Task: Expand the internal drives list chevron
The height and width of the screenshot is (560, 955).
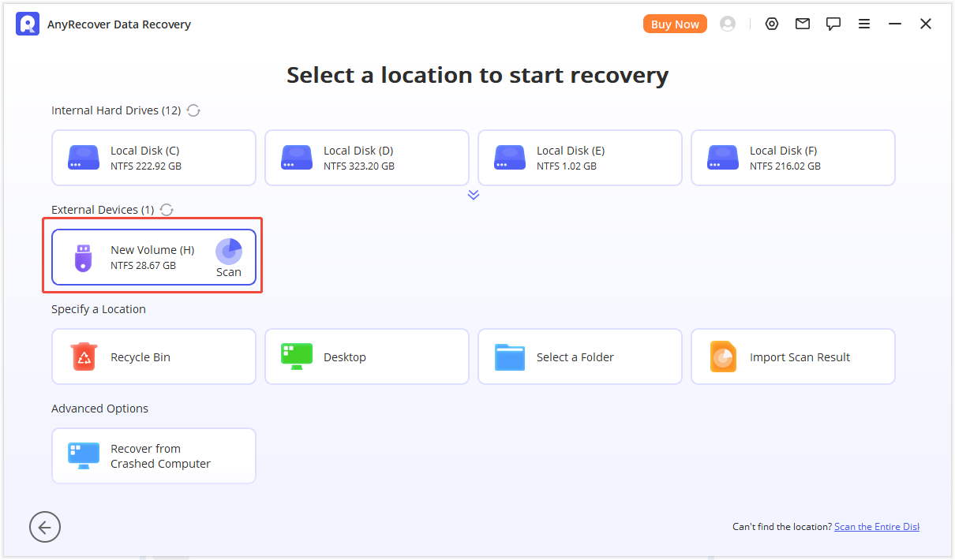Action: coord(474,194)
